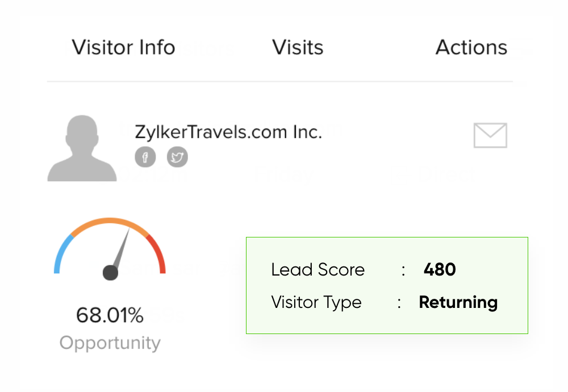Screen dimensions: 568x392
Task: Click the envelope email icon
Action: (490, 135)
